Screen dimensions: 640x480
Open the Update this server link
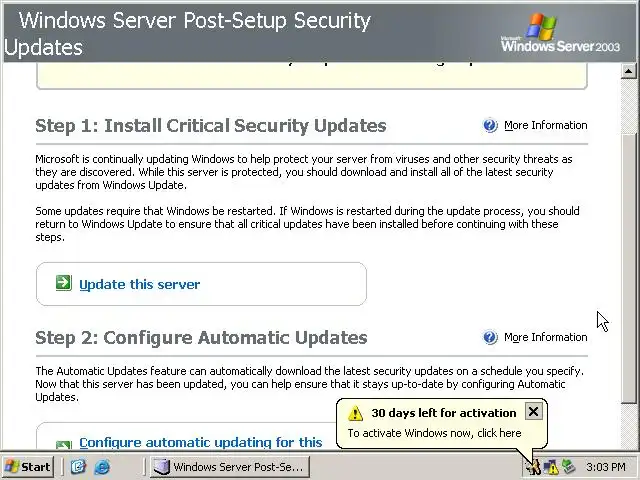(139, 284)
